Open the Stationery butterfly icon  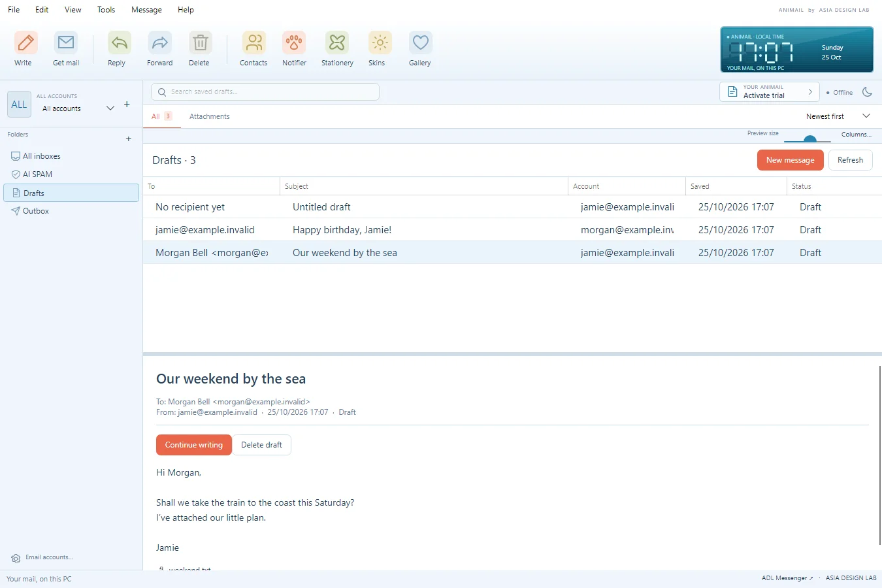pyautogui.click(x=337, y=43)
